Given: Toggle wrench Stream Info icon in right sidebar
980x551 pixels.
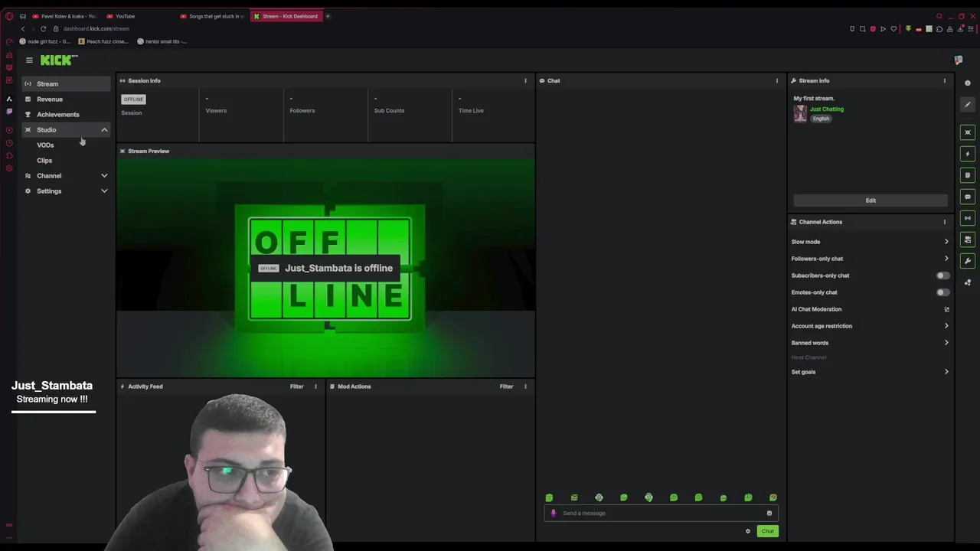Looking at the screenshot, I should pyautogui.click(x=968, y=261).
